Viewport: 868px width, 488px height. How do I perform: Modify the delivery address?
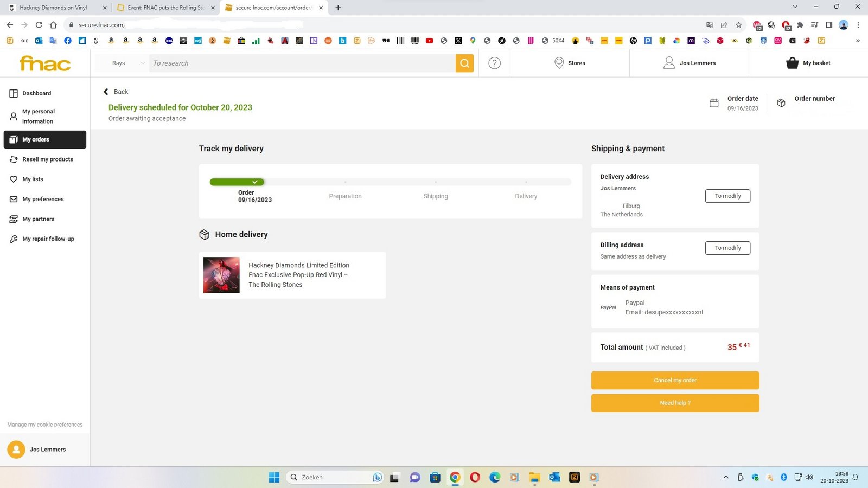coord(727,196)
